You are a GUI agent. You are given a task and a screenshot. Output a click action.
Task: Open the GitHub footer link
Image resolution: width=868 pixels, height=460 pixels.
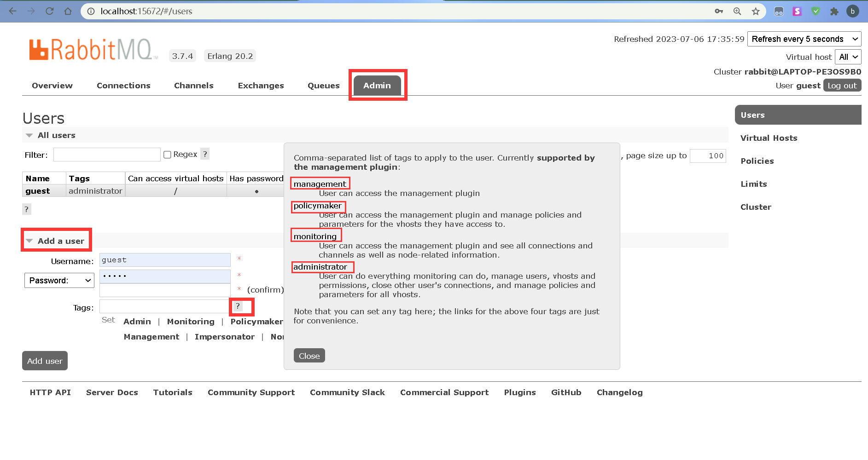point(566,392)
